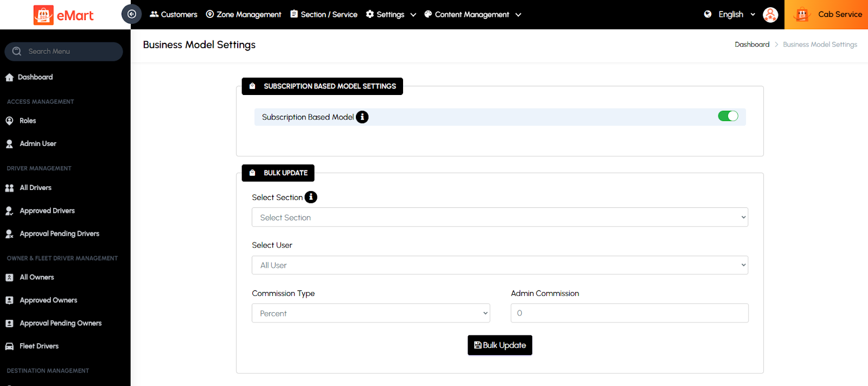This screenshot has height=386, width=868.
Task: Click the Fleet Drivers car icon
Action: 9,346
